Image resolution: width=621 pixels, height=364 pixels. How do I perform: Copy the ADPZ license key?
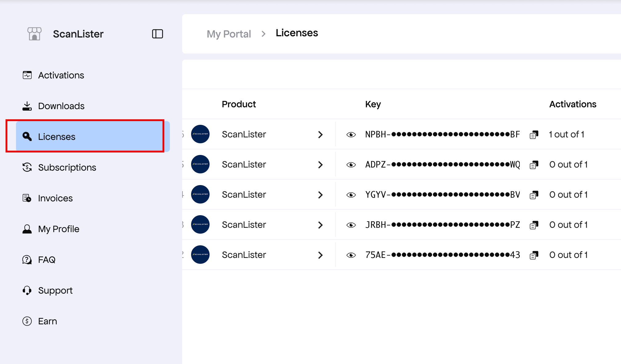(534, 165)
